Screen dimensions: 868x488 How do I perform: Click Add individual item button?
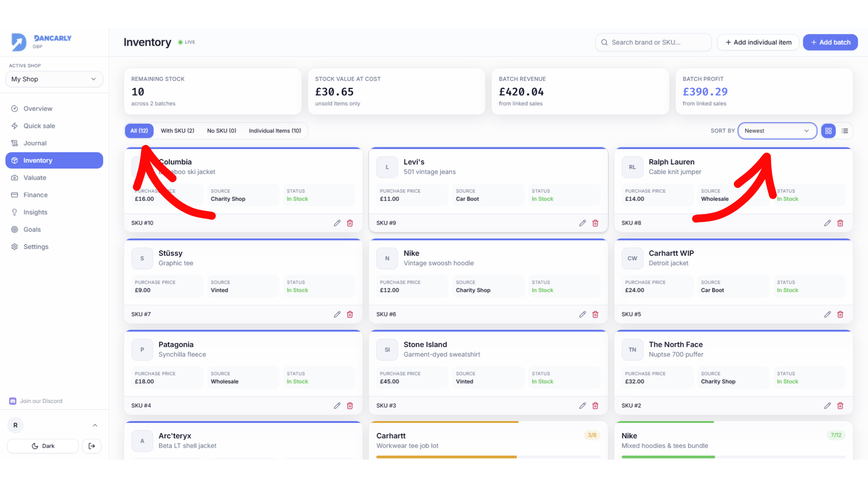758,42
